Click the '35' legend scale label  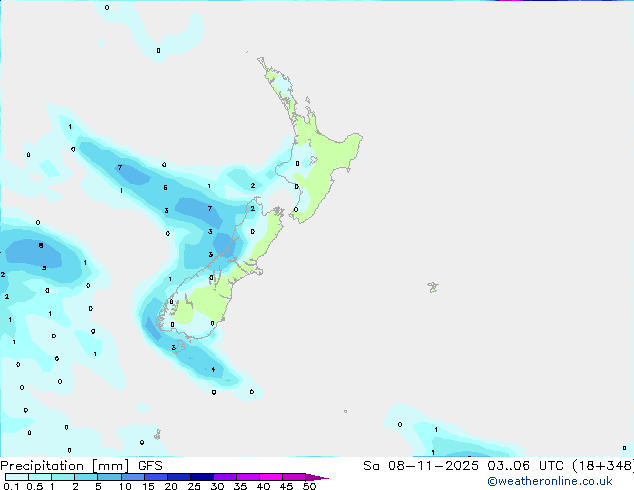click(240, 486)
